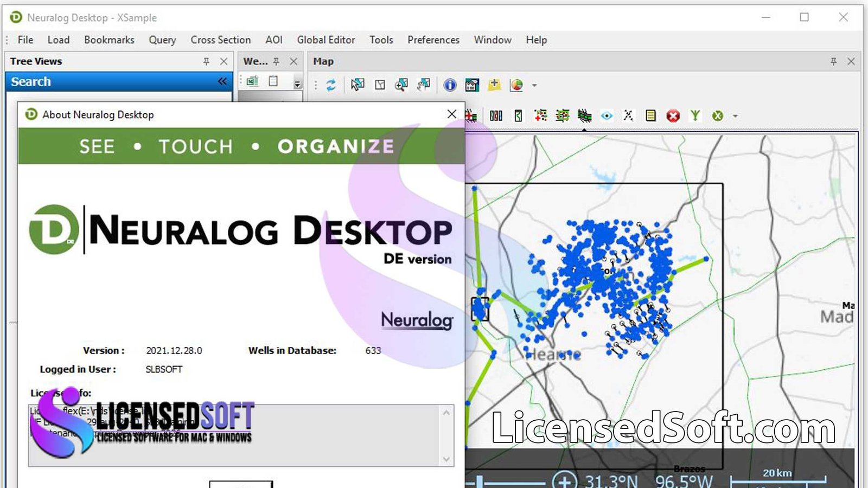Image resolution: width=868 pixels, height=488 pixels.
Task: Click the map zoom slider handle
Action: tap(480, 482)
